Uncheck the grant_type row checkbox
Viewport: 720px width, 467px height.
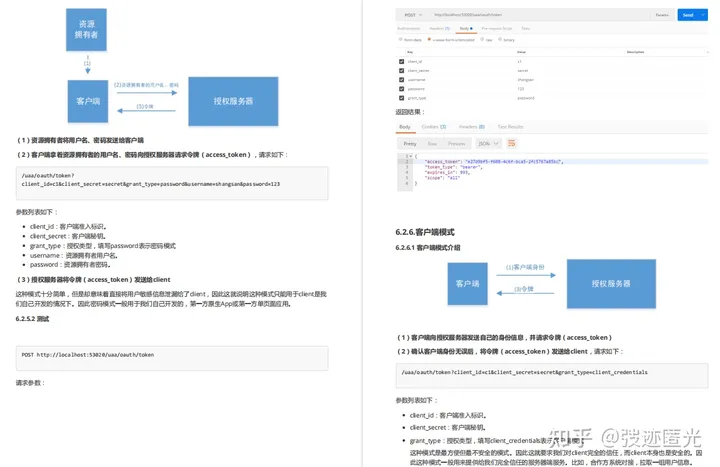coord(401,98)
